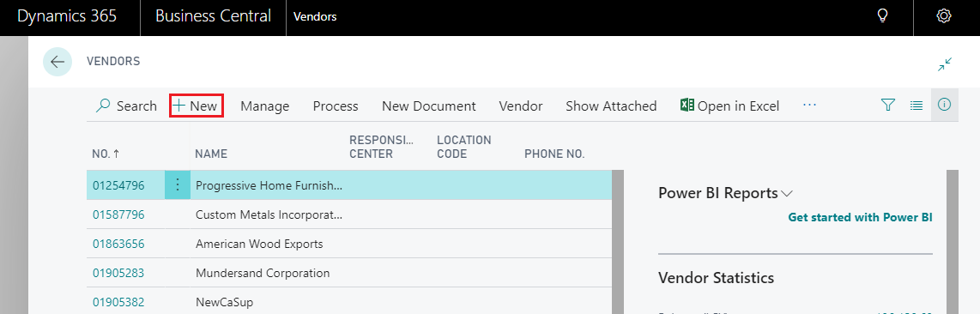Sort by the No. column header

coord(106,154)
